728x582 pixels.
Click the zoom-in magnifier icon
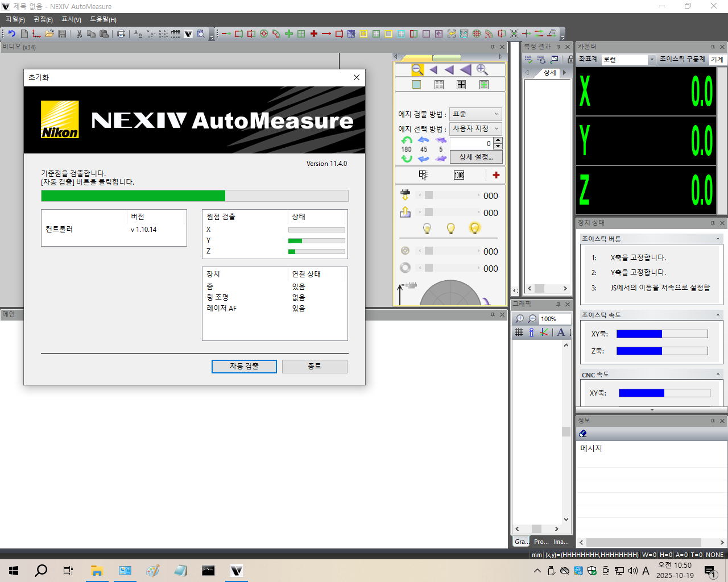click(x=482, y=69)
